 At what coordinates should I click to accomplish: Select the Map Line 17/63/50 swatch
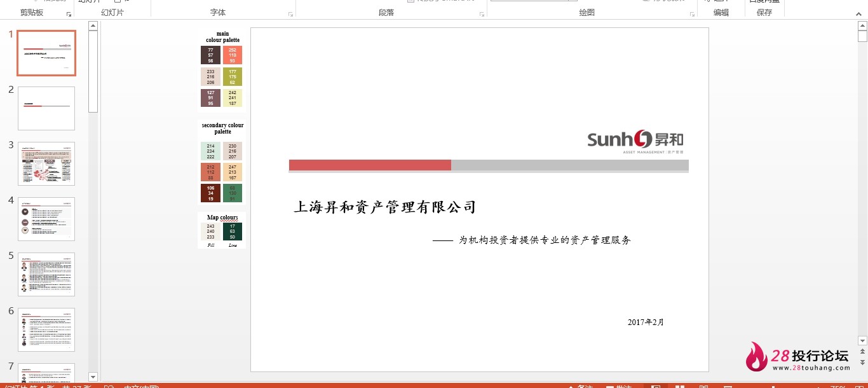[x=233, y=232]
